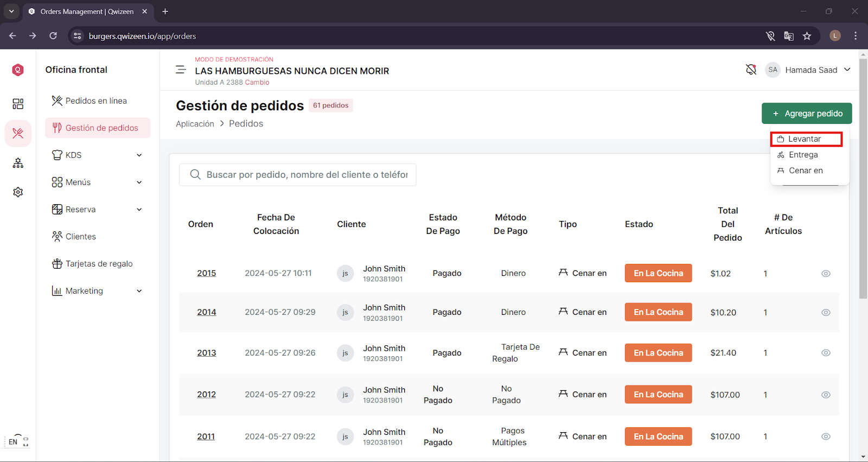Open the organization hierarchy icon in left rail
This screenshot has height=462, width=868.
(18, 163)
